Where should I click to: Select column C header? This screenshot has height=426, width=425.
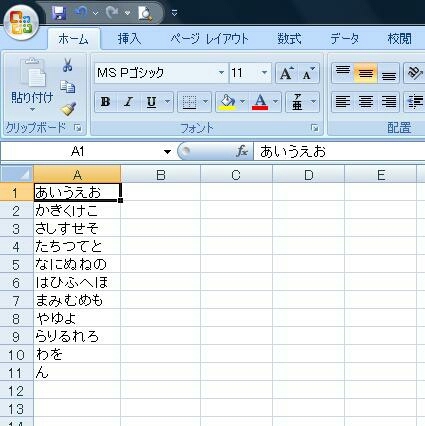[236, 174]
